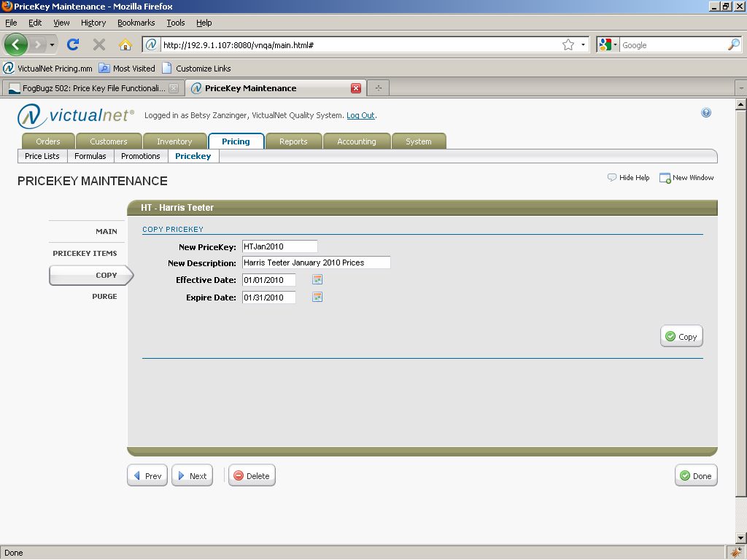The image size is (747, 560).
Task: Open the Effective Date calendar picker
Action: pyautogui.click(x=317, y=280)
